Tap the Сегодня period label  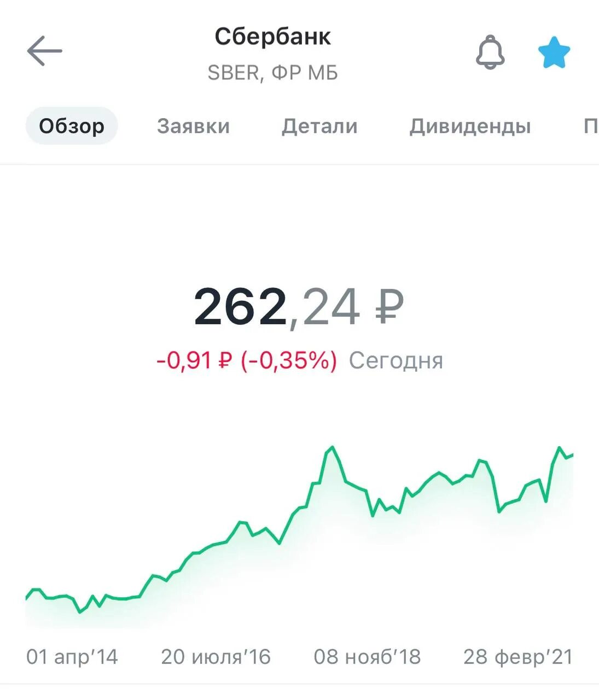tap(396, 360)
